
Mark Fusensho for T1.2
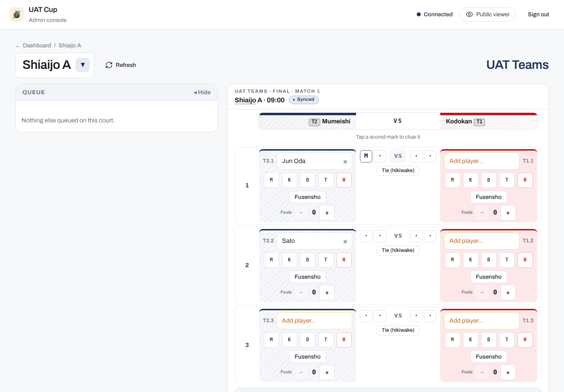(488, 277)
